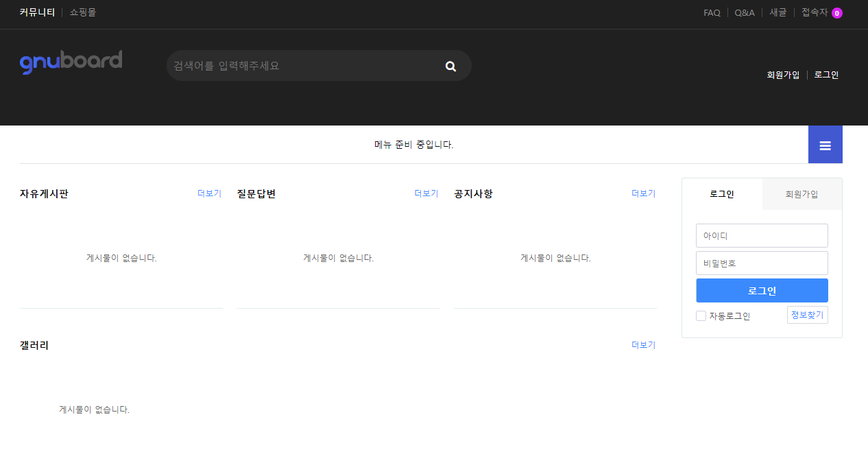Expand 더보기 for 질문답변
Viewport: 868px width, 476px height.
tap(426, 193)
